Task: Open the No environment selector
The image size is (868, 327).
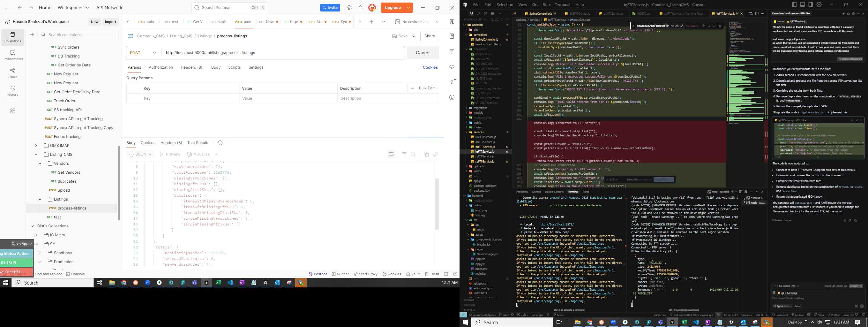Action: pos(417,22)
